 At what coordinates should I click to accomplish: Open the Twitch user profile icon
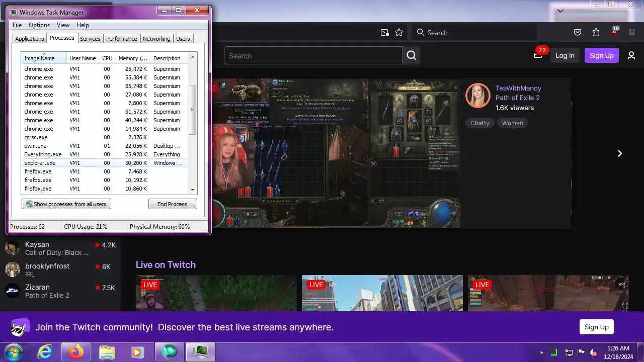point(631,55)
